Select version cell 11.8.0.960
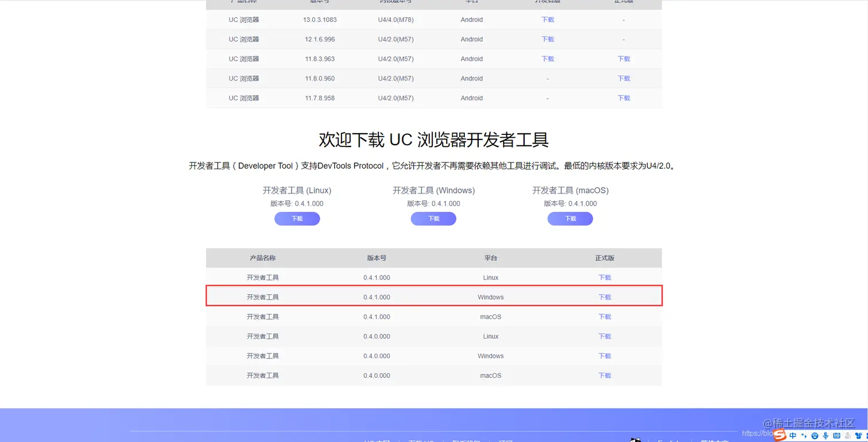Image resolution: width=868 pixels, height=442 pixels. (x=320, y=78)
